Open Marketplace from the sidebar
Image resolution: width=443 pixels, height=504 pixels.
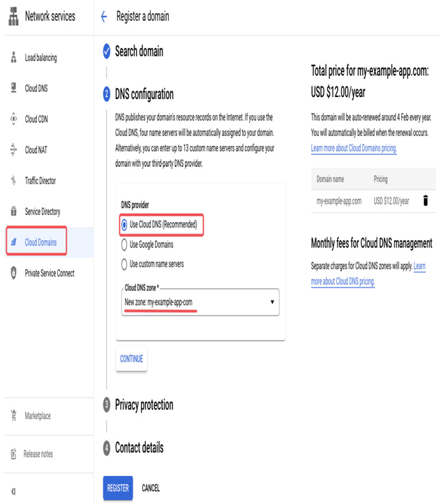point(38,415)
